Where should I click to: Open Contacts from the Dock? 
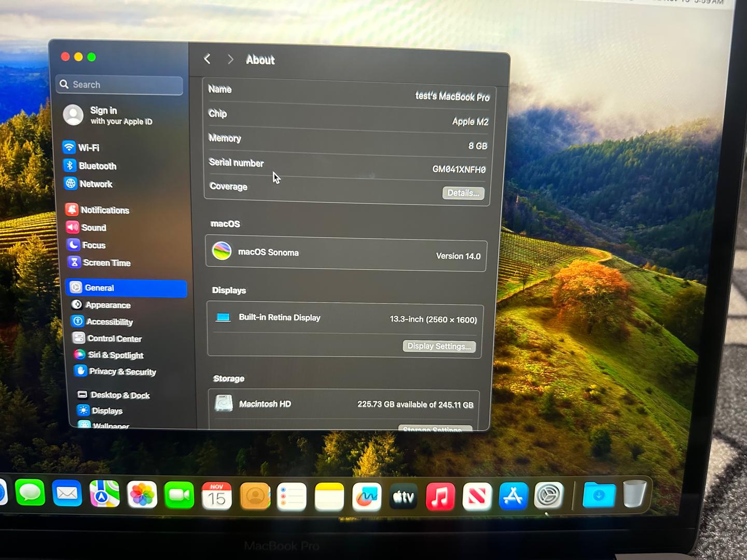pyautogui.click(x=255, y=497)
